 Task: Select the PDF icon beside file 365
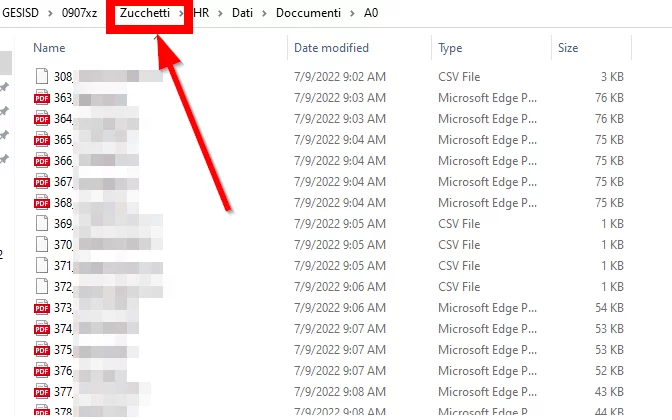[x=42, y=140]
